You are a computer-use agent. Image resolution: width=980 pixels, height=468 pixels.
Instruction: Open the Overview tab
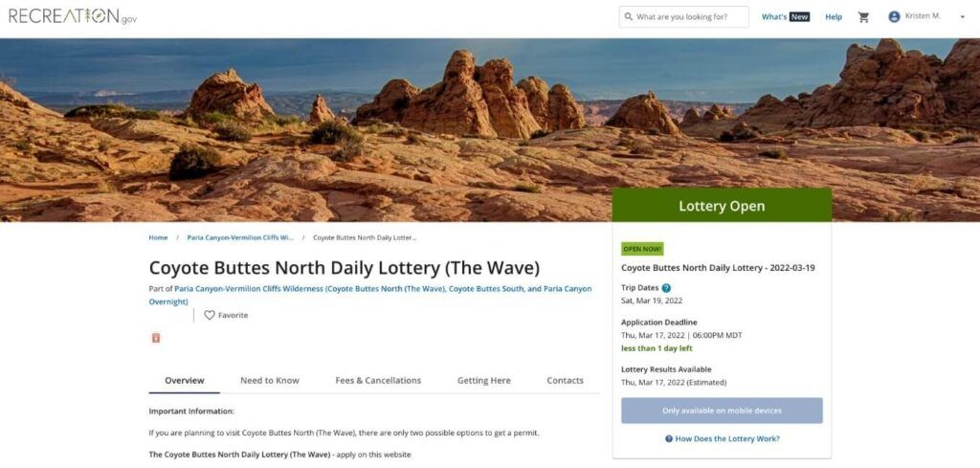[185, 381]
